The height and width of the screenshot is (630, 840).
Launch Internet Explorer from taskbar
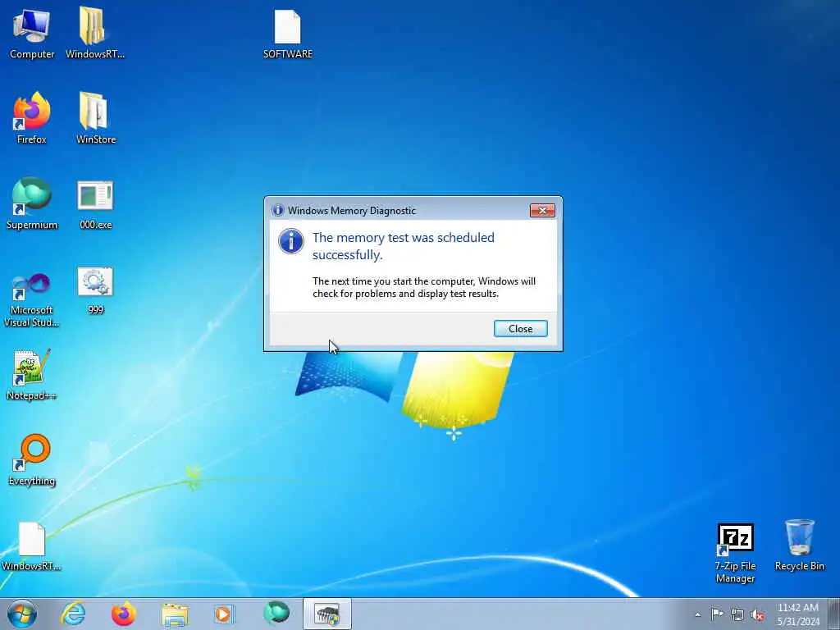point(73,614)
